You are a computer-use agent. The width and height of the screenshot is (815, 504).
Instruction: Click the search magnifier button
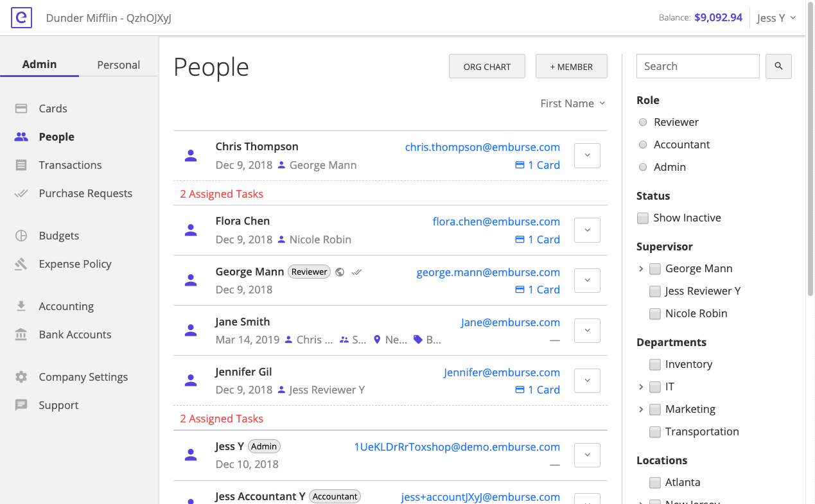[778, 66]
